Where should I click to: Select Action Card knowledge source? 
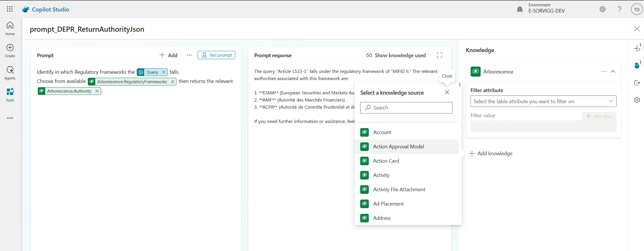[x=406, y=161]
